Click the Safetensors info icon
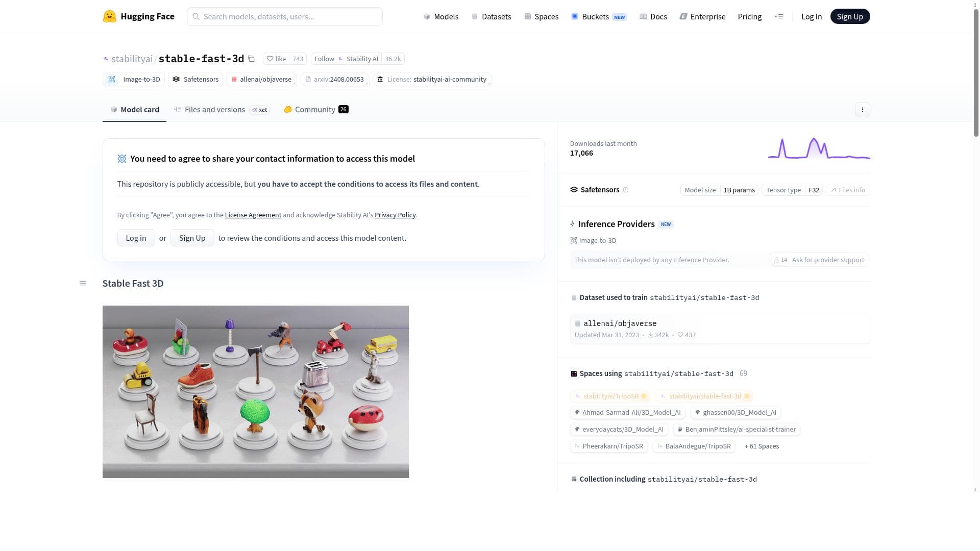This screenshot has width=980, height=551. click(626, 190)
